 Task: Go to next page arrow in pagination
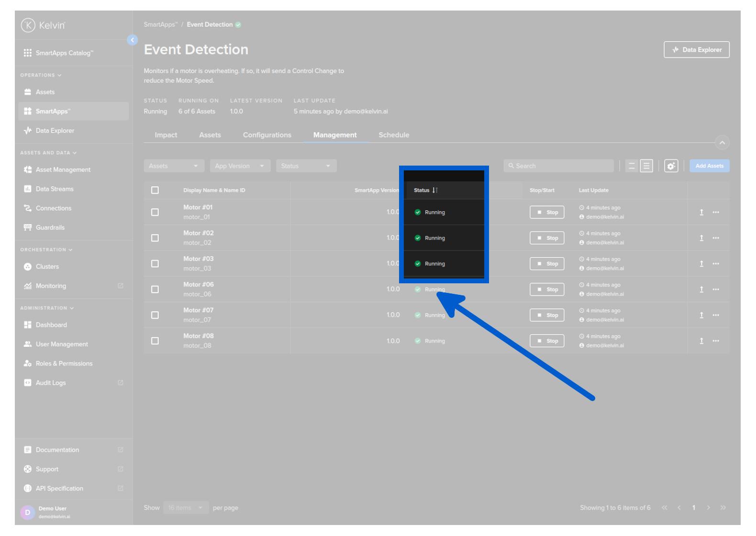(708, 508)
